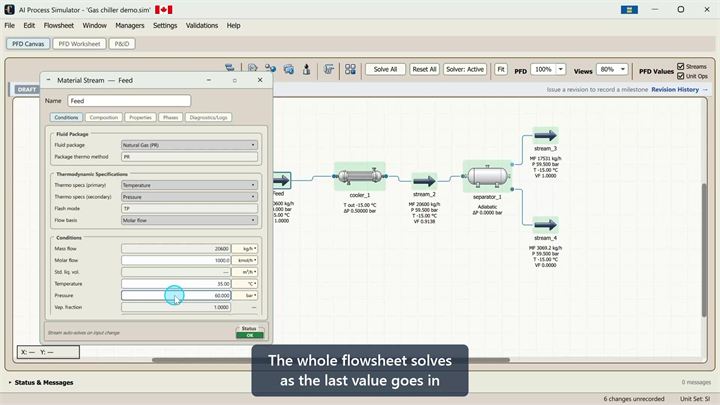Click the blue and yellow flag icon
This screenshot has height=405, width=720.
click(629, 10)
